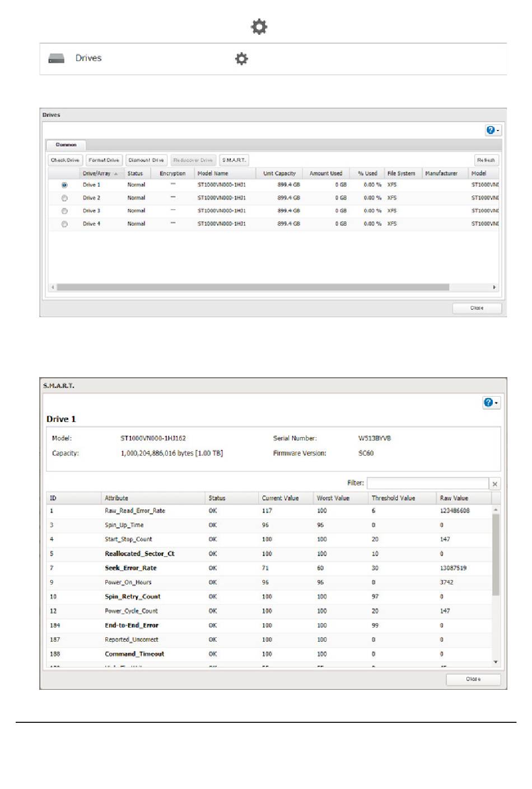Viewport: 532px width, 789px height.
Task: Select the Drive 1 radio button
Action: [64, 185]
